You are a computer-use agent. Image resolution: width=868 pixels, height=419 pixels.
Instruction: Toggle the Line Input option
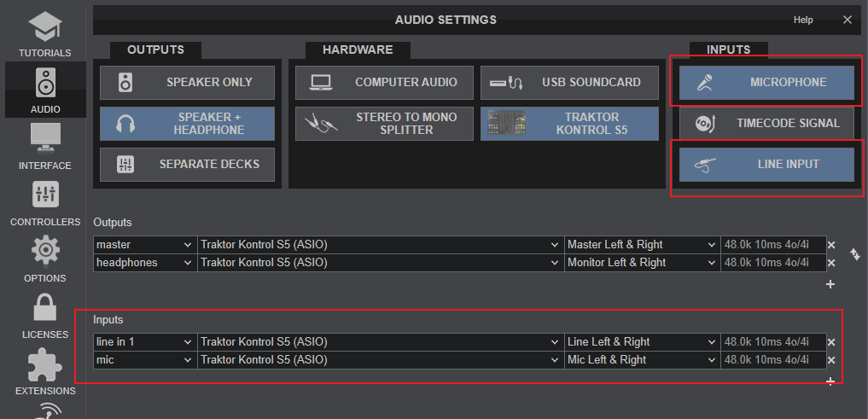(766, 164)
